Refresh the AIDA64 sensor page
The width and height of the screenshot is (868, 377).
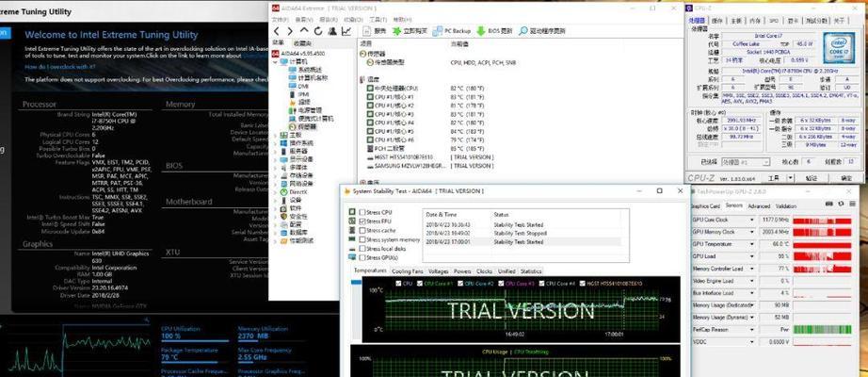[x=318, y=31]
